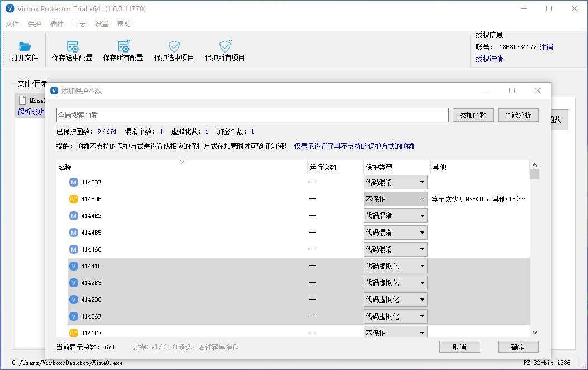This screenshot has width=588, height=370.
Task: Click the M icon of function 4144E2
Action: [74, 216]
